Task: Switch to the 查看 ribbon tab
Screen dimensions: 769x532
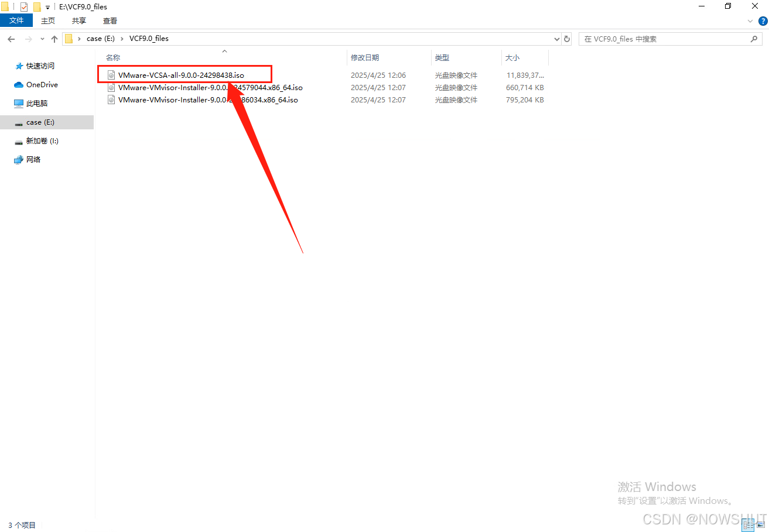Action: (110, 20)
